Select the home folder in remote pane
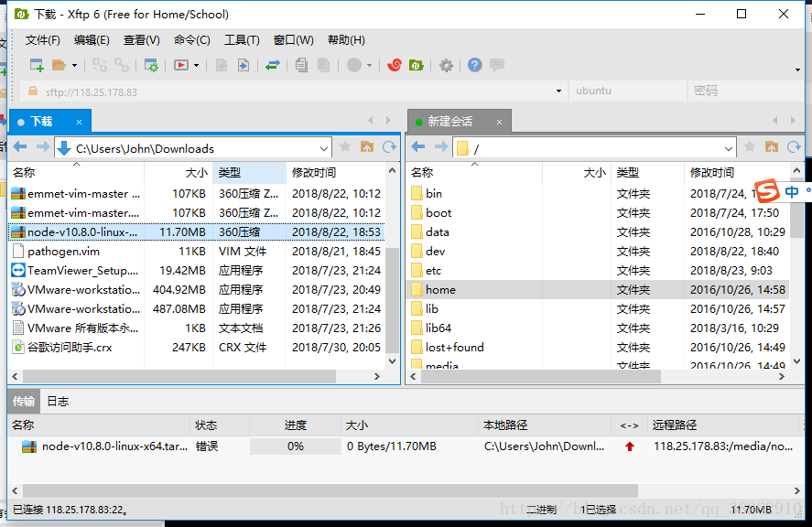The image size is (812, 527). (x=598, y=289)
